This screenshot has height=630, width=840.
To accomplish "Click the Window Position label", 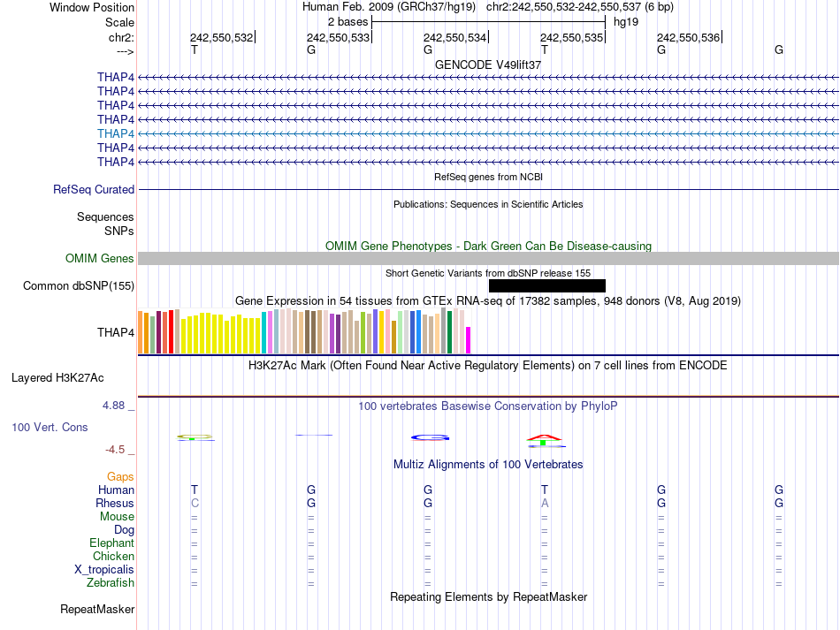I will pyautogui.click(x=92, y=7).
